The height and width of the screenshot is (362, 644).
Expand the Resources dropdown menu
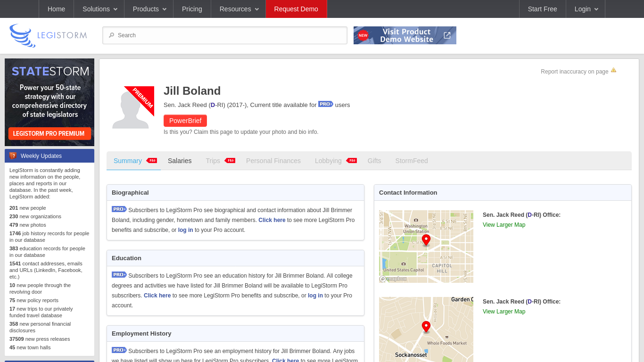point(239,9)
